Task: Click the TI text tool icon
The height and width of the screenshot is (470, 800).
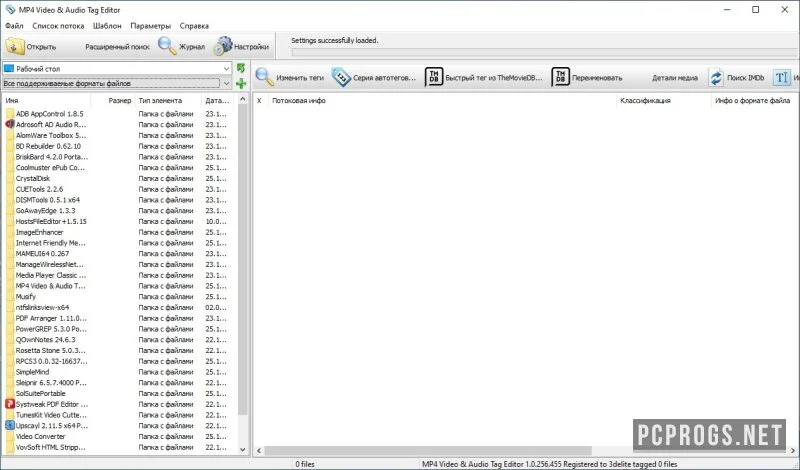Action: [x=781, y=78]
